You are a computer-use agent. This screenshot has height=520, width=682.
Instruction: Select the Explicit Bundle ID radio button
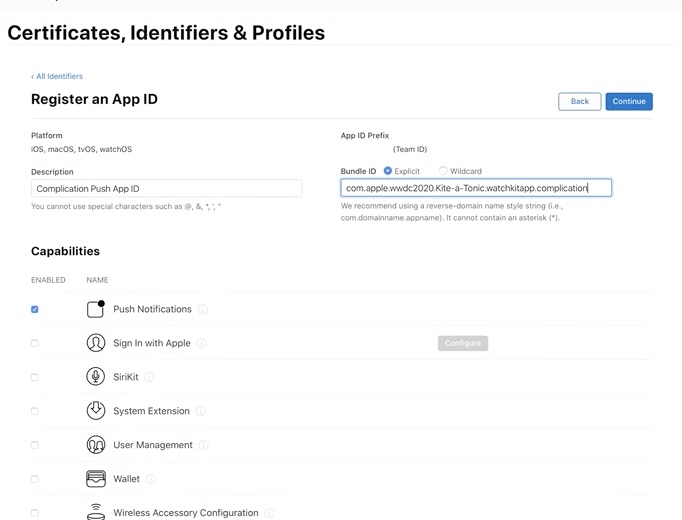[388, 171]
